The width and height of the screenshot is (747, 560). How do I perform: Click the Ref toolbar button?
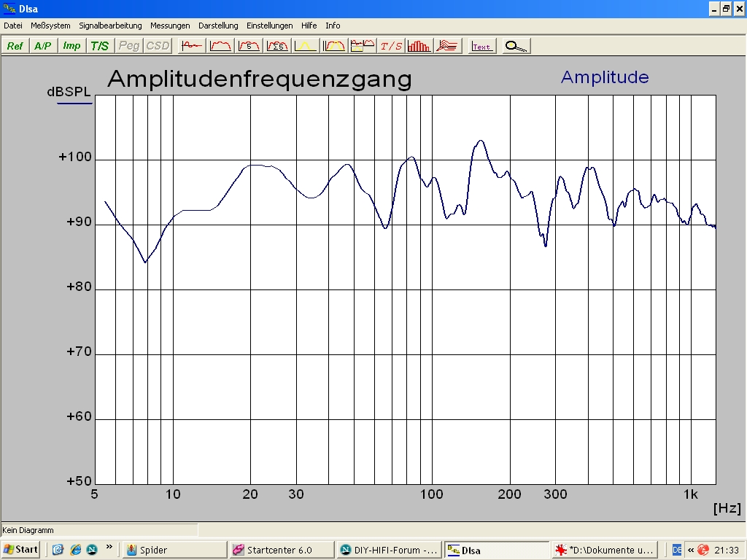(15, 46)
